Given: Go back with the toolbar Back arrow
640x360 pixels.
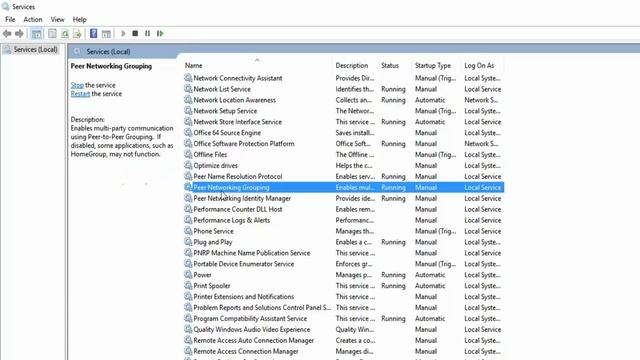Looking at the screenshot, I should coord(7,33).
